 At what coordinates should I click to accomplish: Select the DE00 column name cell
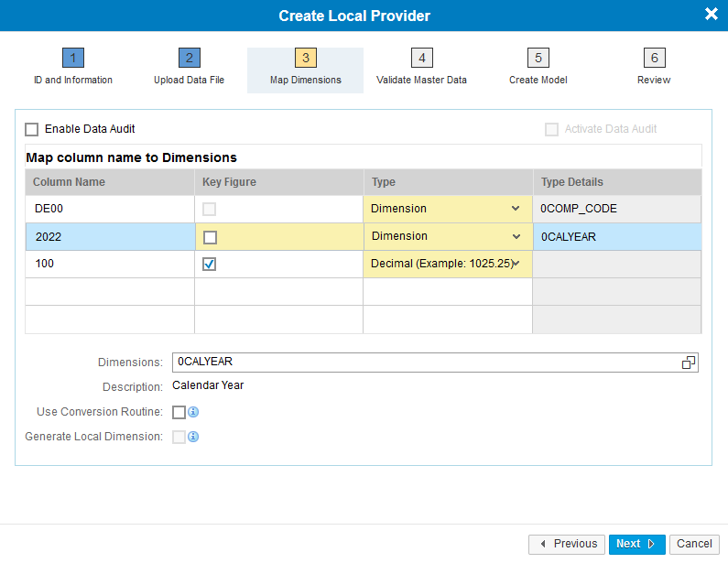[x=110, y=209]
